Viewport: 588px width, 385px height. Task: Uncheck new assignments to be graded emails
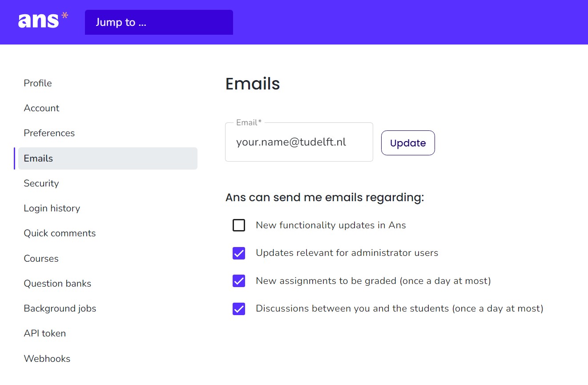pyautogui.click(x=239, y=281)
